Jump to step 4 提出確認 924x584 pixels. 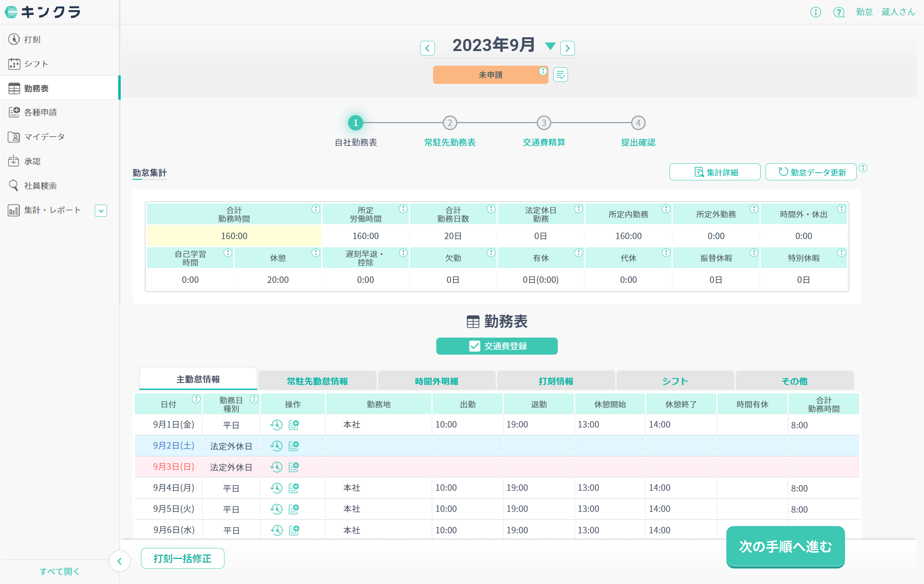pyautogui.click(x=638, y=123)
